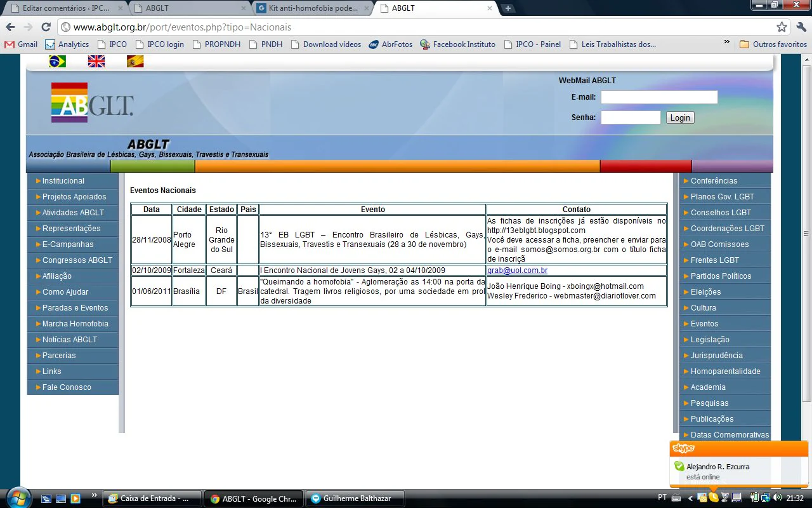812x508 pixels.
Task: Open Partidos Políticos in right menu
Action: tap(725, 276)
